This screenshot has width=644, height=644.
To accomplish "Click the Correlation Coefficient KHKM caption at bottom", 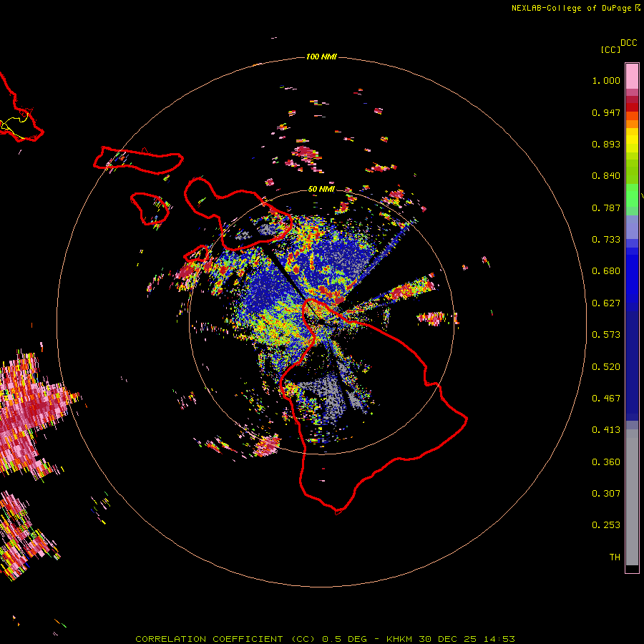I will coord(325,639).
